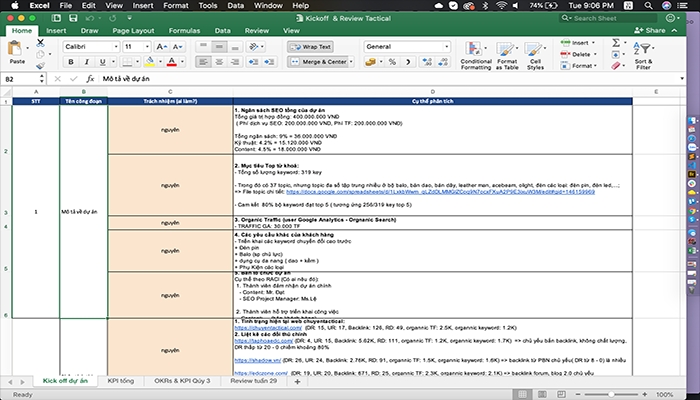Open the Format as Table dropdown
The width and height of the screenshot is (700, 400).
pos(507,55)
